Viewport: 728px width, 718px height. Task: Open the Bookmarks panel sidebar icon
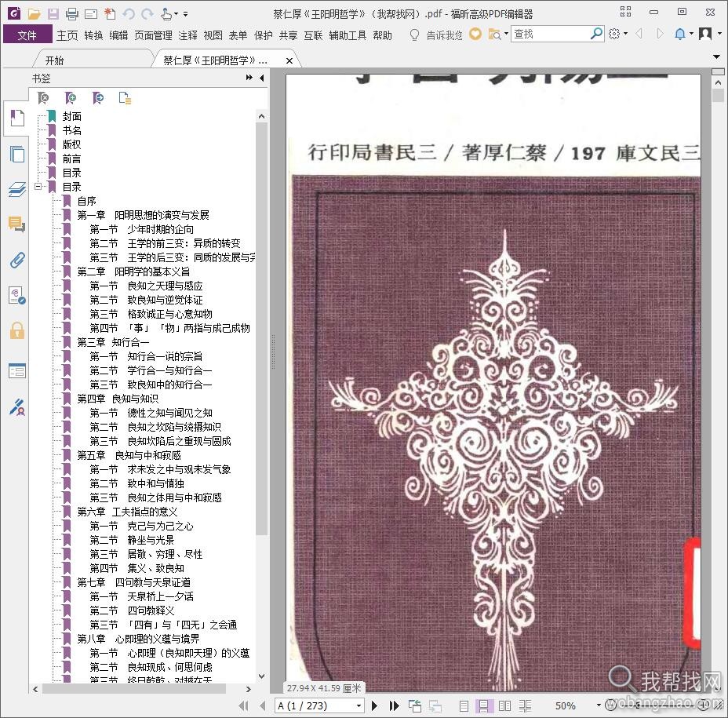click(x=16, y=118)
